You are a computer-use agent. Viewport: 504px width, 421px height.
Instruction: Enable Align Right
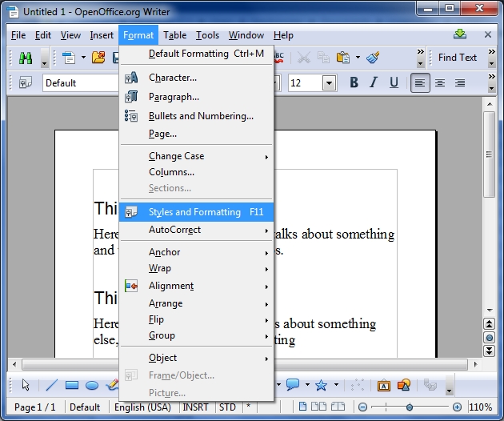pyautogui.click(x=460, y=83)
